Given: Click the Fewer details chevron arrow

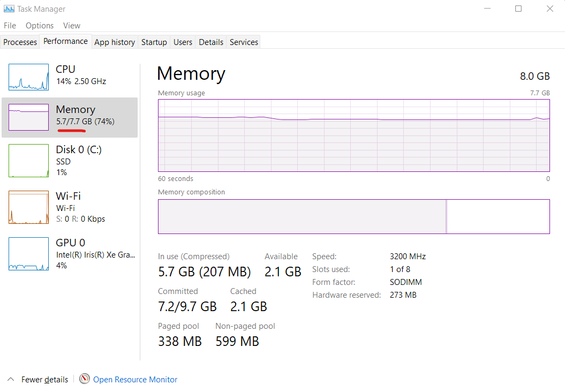Looking at the screenshot, I should [x=11, y=379].
